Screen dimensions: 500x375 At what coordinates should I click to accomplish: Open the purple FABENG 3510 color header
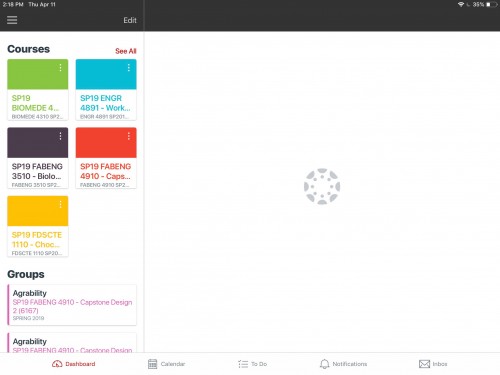point(38,143)
